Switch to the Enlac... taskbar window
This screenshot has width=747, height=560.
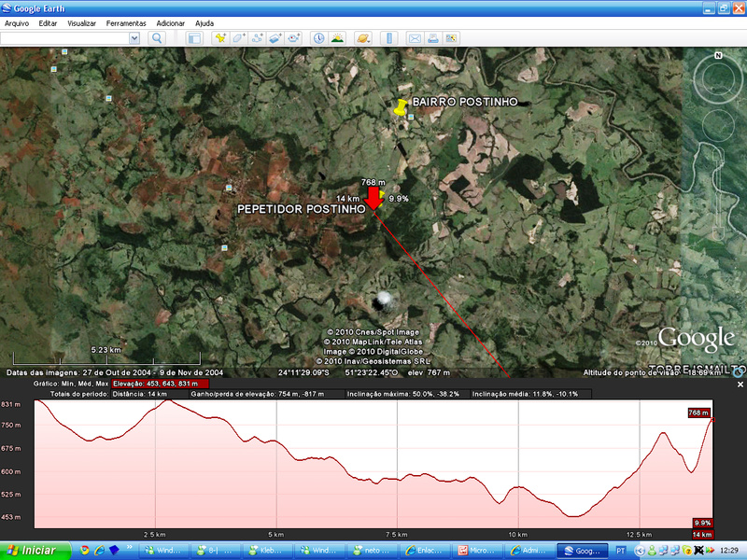427,551
